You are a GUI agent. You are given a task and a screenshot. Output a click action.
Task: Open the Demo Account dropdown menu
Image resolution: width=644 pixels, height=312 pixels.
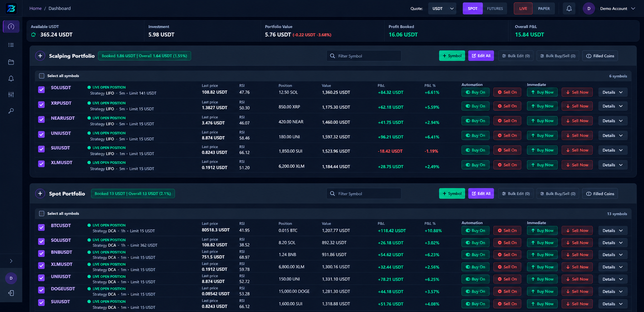coord(618,9)
